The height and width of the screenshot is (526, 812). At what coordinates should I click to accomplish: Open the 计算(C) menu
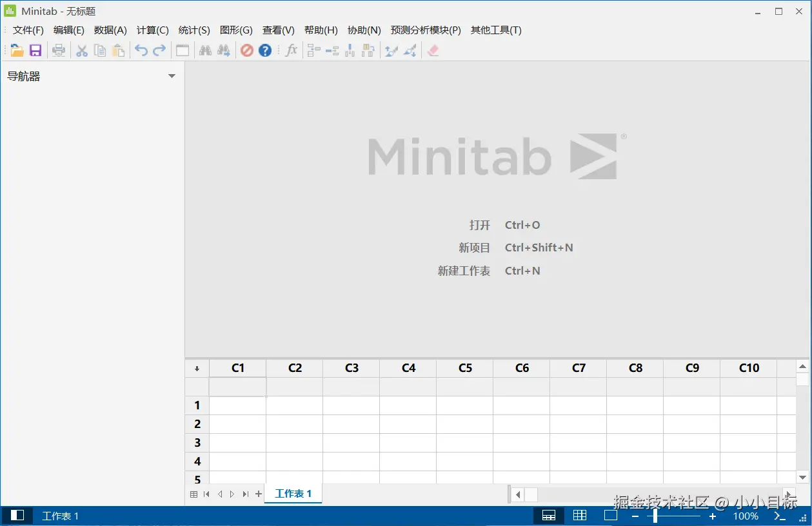click(x=153, y=30)
